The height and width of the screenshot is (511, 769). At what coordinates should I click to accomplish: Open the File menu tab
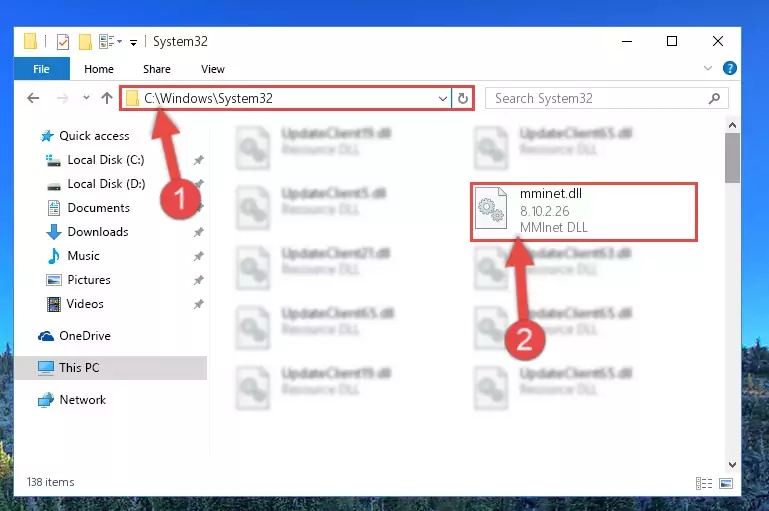(x=42, y=69)
